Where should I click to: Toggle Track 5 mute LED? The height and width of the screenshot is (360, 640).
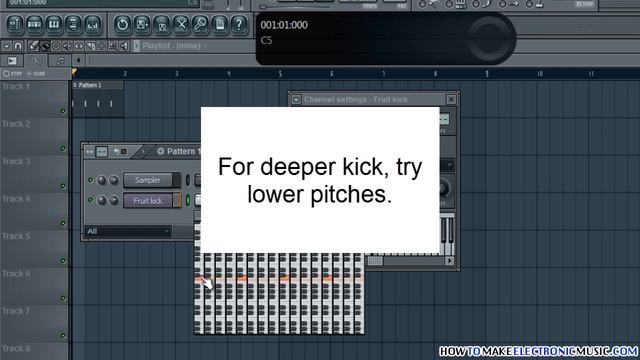point(63,260)
